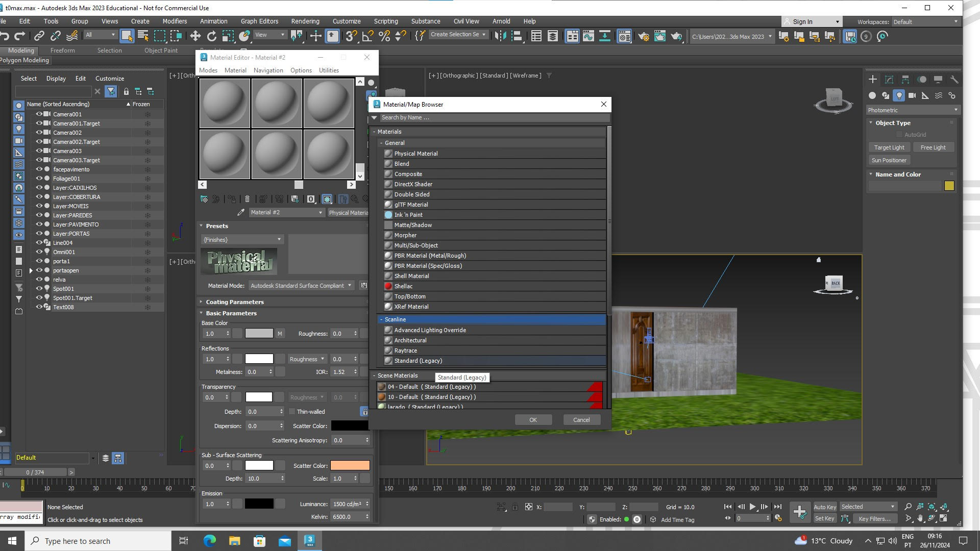Toggle visibility eye of Camera001
980x551 pixels.
39,114
